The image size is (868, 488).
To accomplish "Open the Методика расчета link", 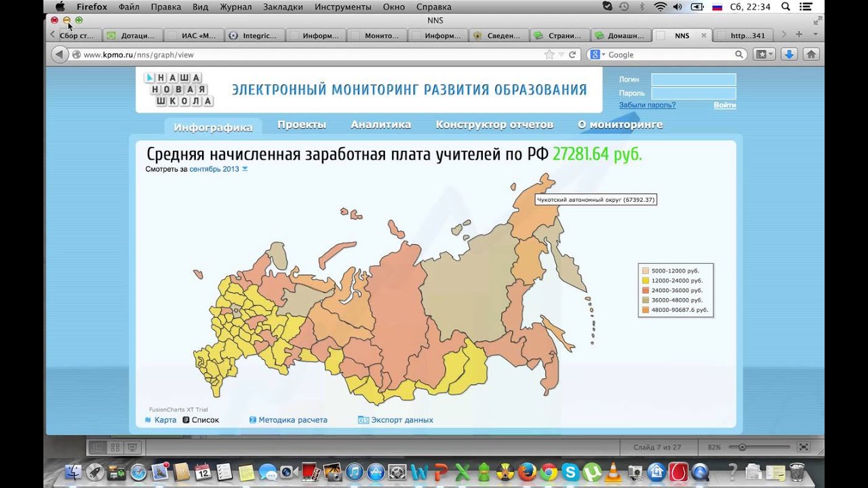I will (x=288, y=420).
